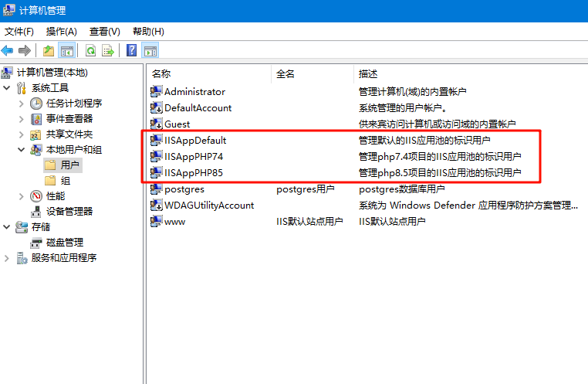
Task: Expand the 服务和应用程序 node
Action: 8,258
